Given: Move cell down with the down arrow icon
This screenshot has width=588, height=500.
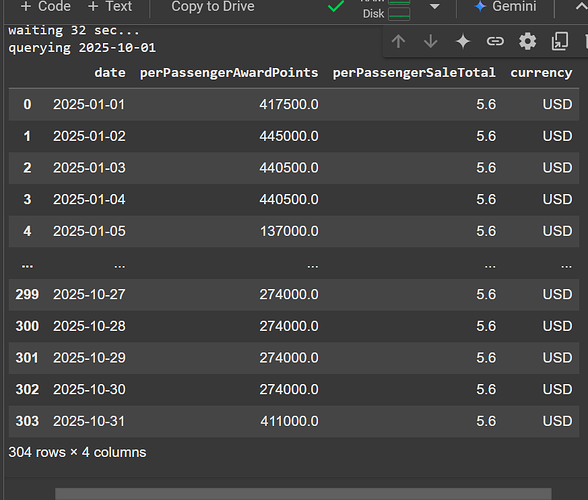Looking at the screenshot, I should pos(430,41).
